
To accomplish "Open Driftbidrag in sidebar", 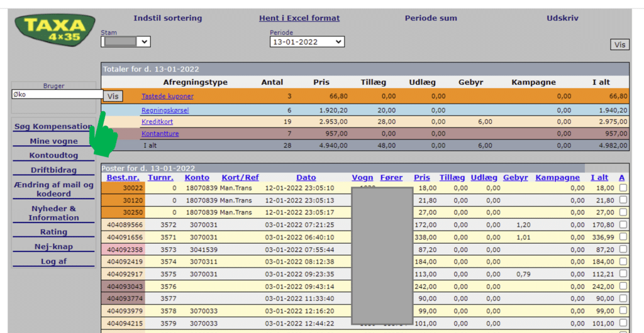I will 53,170.
